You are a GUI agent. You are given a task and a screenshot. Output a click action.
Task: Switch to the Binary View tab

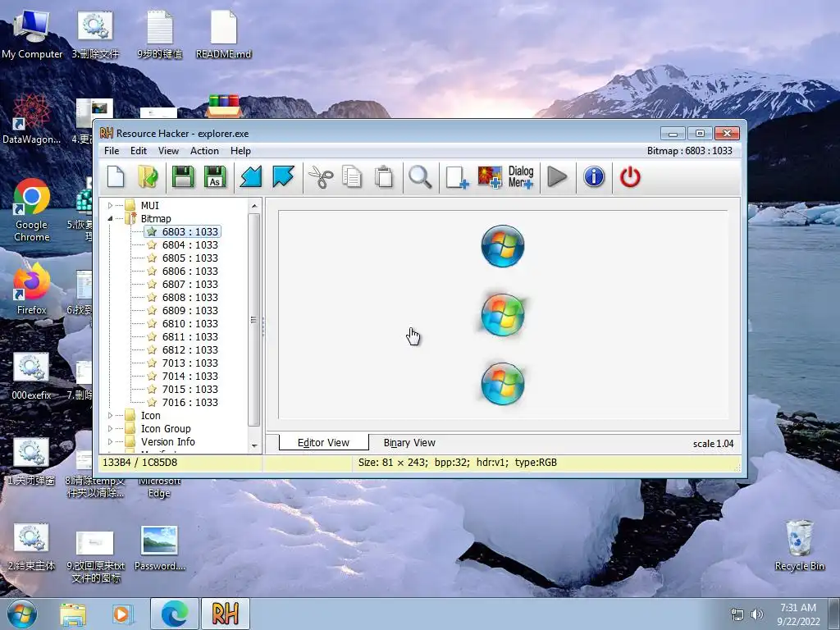[409, 443]
